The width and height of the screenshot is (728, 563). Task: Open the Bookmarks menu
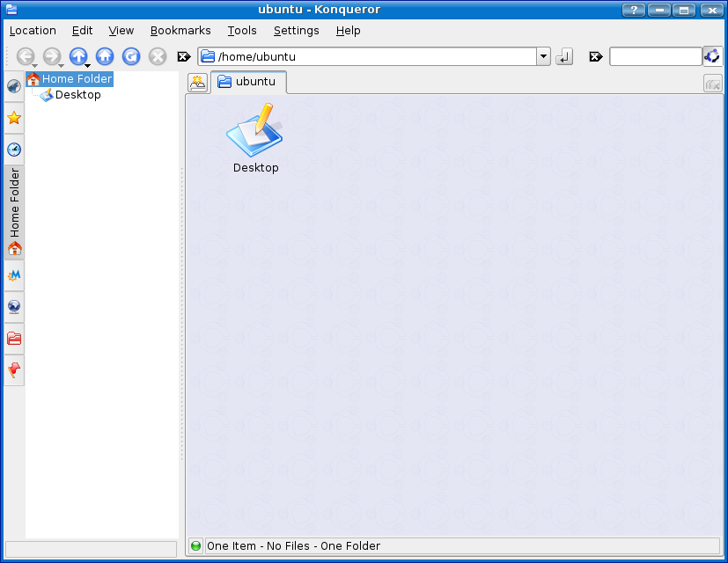(180, 30)
